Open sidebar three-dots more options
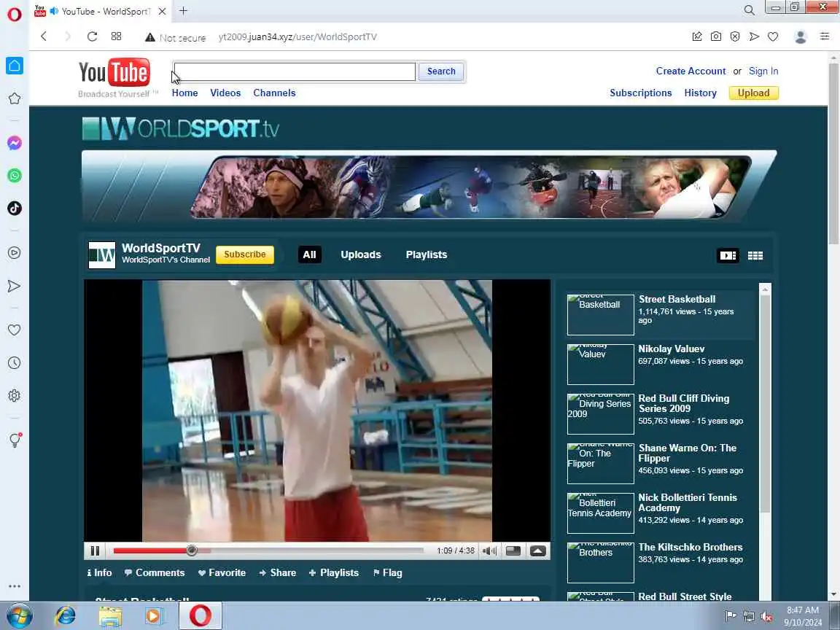840x630 pixels. tap(15, 586)
